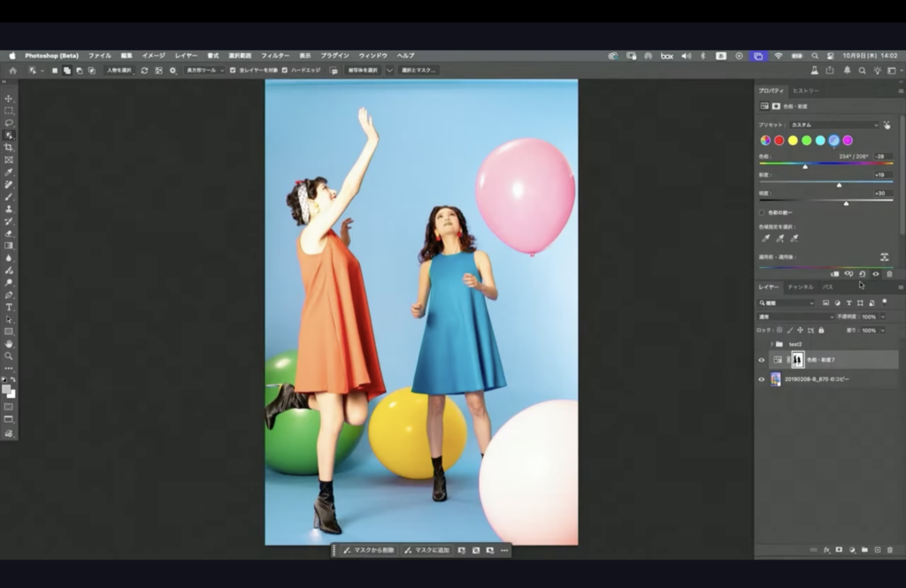This screenshot has height=588, width=906.
Task: Open the layer blend mode dropdown
Action: point(796,317)
